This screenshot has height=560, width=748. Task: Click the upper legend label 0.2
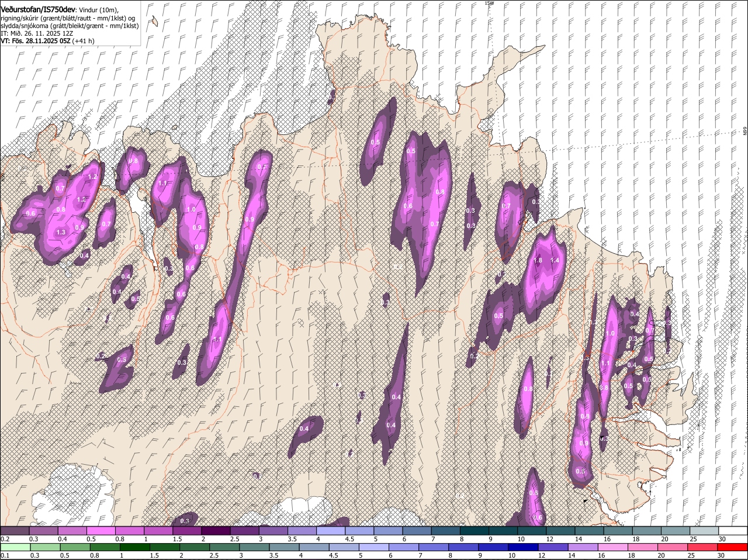5,539
